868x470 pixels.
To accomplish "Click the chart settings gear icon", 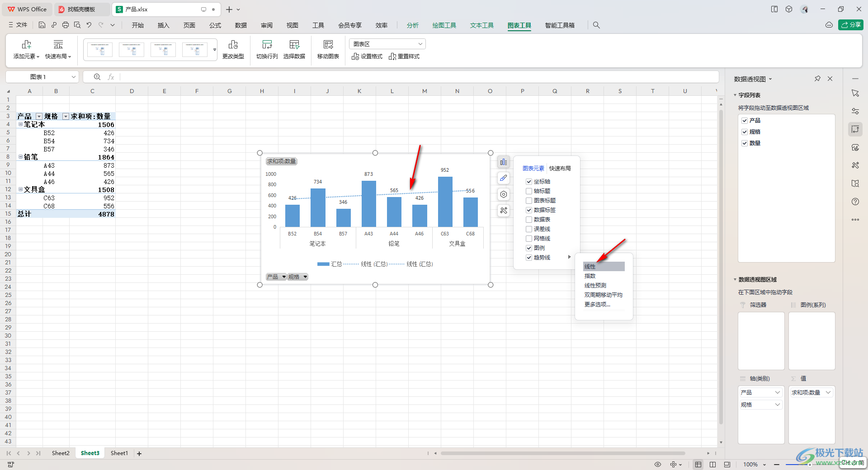I will tap(504, 194).
